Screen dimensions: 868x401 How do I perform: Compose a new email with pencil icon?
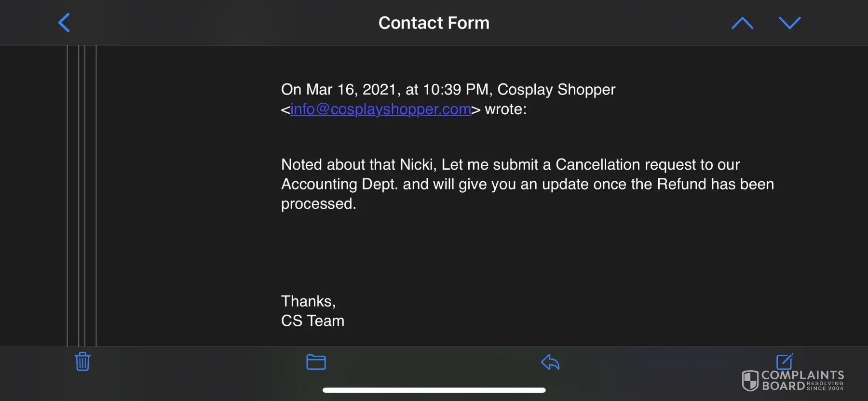click(785, 361)
